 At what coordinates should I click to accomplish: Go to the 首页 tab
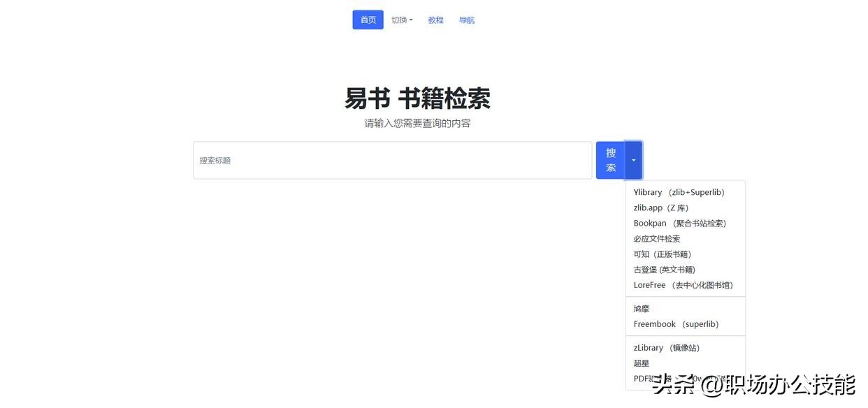[x=368, y=20]
